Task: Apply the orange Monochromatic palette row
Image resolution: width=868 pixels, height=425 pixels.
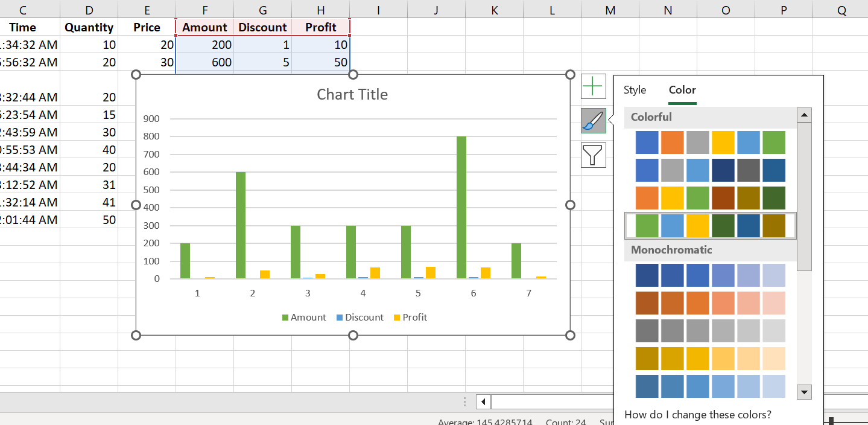Action: point(710,303)
